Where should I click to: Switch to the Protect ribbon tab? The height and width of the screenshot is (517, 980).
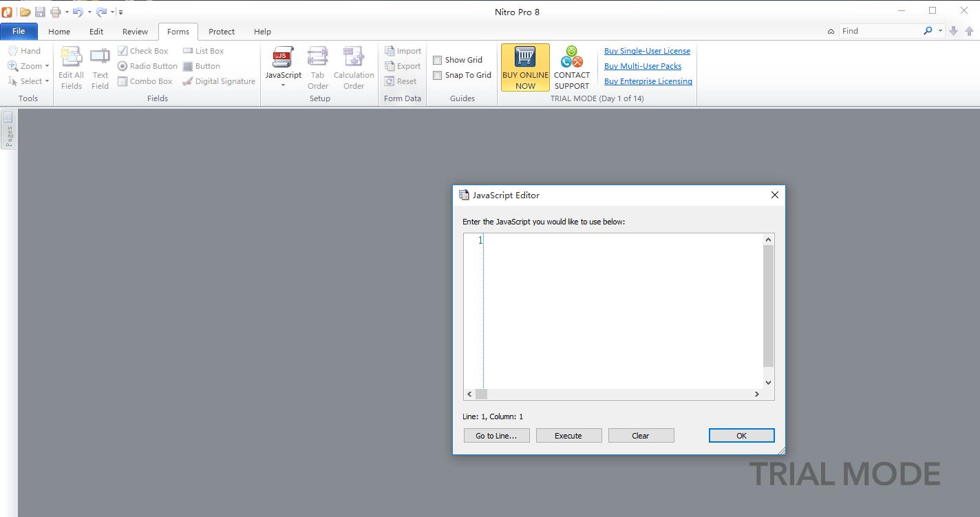coord(222,32)
